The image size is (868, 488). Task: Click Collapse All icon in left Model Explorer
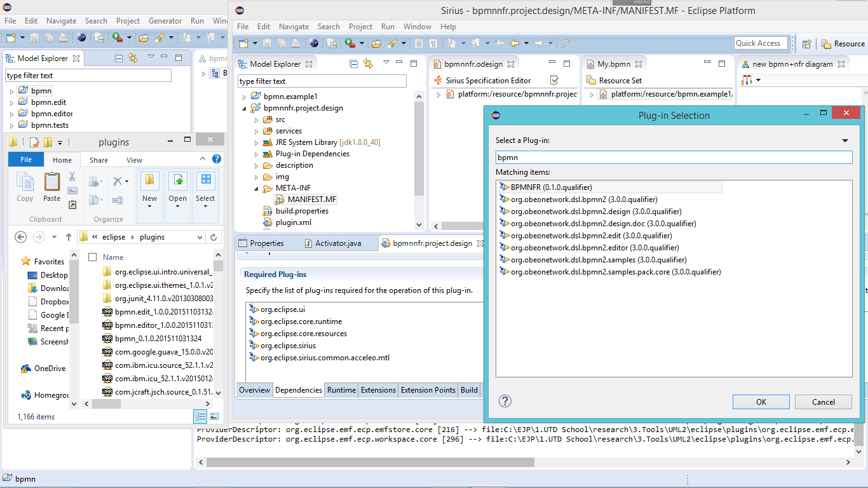[119, 58]
